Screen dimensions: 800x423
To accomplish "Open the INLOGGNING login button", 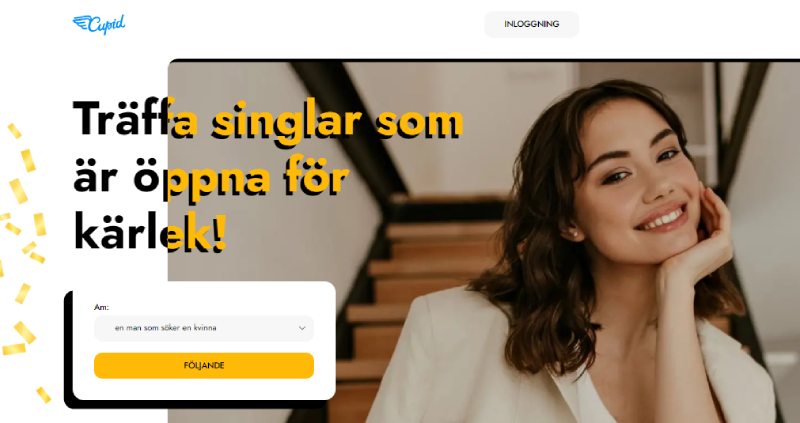I will (x=532, y=24).
